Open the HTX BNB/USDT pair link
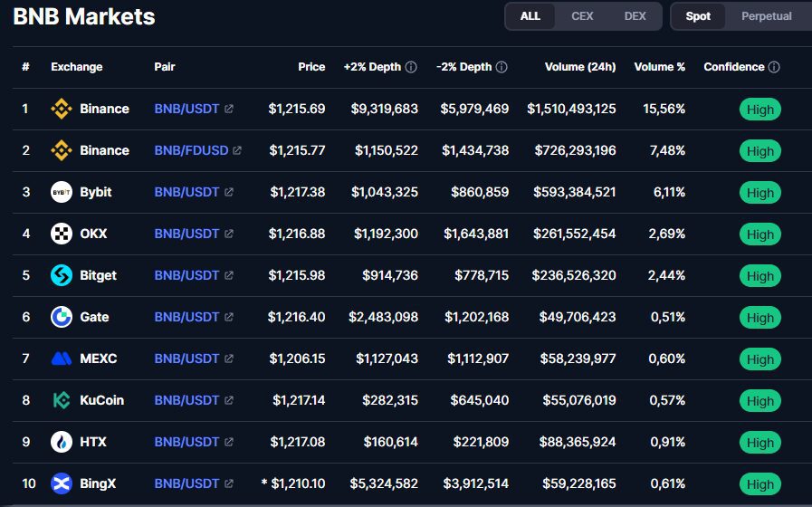The height and width of the screenshot is (507, 812). coord(187,442)
